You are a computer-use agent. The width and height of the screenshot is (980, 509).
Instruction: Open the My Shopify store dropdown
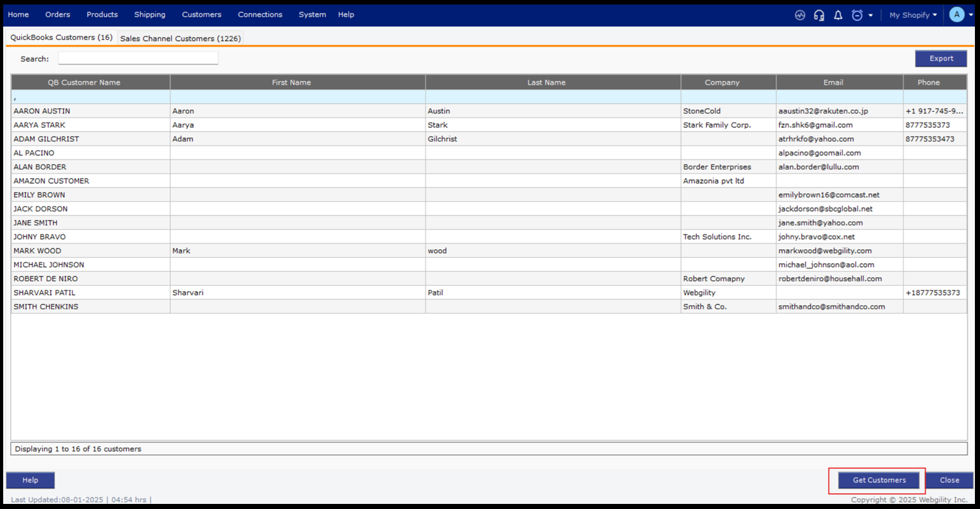tap(913, 15)
